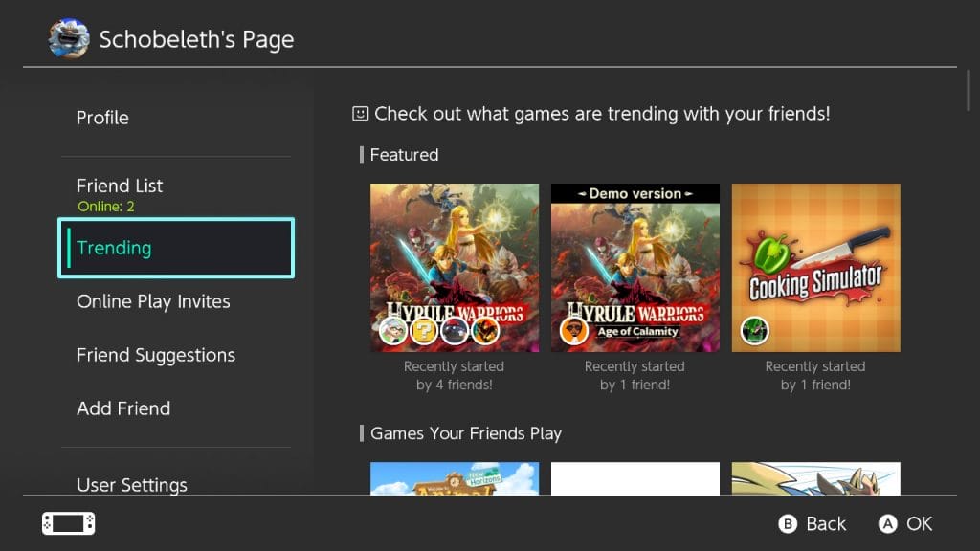Screen dimensions: 980x551
Task: Click the controller icon in bottom bar
Action: point(69,523)
